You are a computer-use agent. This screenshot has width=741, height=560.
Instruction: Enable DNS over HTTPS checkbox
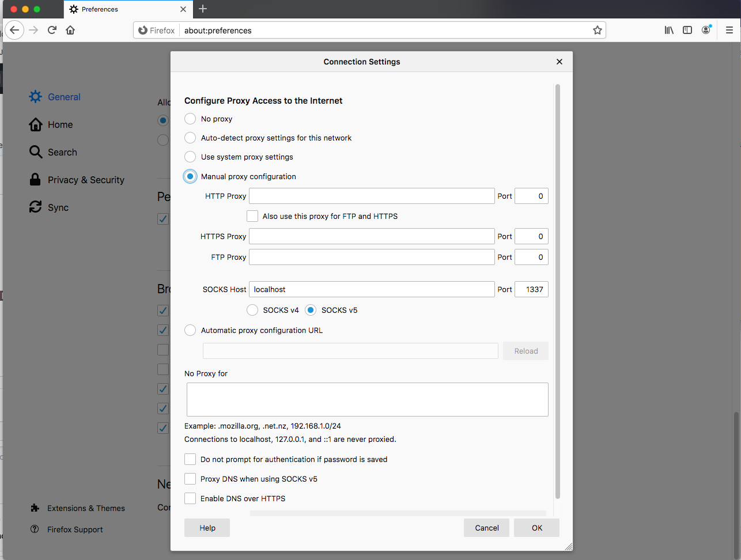click(x=190, y=498)
